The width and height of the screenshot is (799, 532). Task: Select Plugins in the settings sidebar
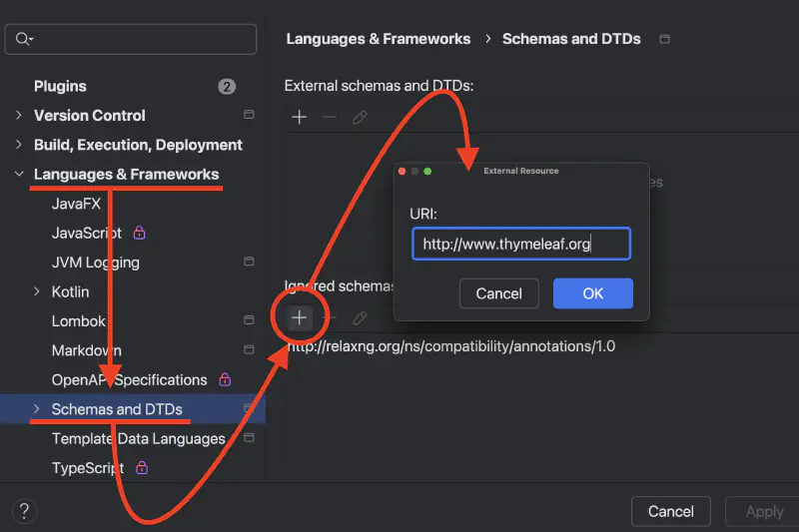click(x=60, y=86)
